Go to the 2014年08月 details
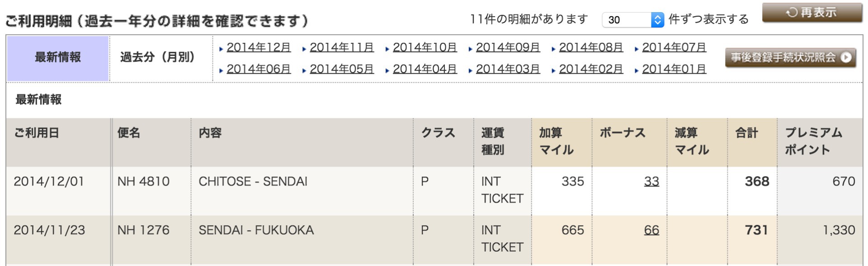The width and height of the screenshot is (868, 266). pos(591,47)
